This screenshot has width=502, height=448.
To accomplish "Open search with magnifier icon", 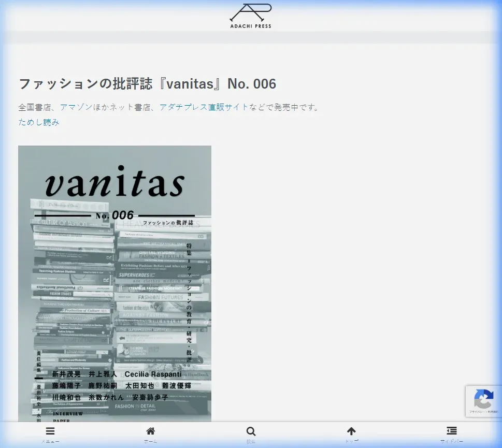I will pos(251,431).
